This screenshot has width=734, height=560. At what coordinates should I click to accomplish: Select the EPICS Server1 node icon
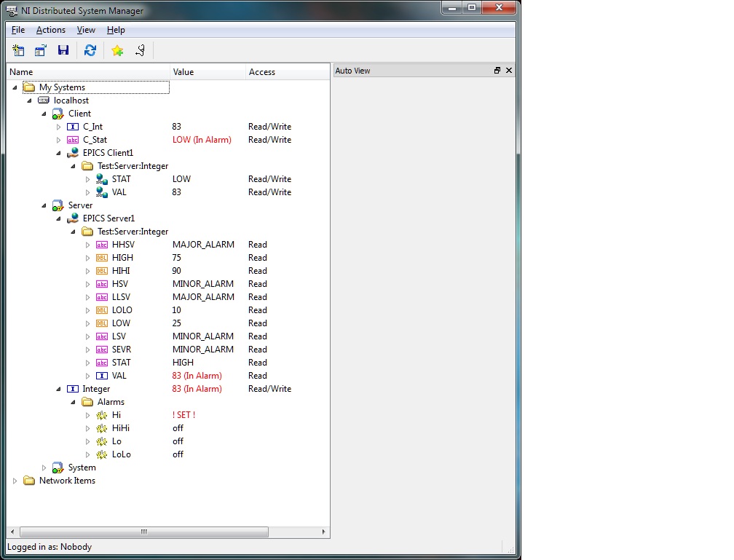pos(73,218)
